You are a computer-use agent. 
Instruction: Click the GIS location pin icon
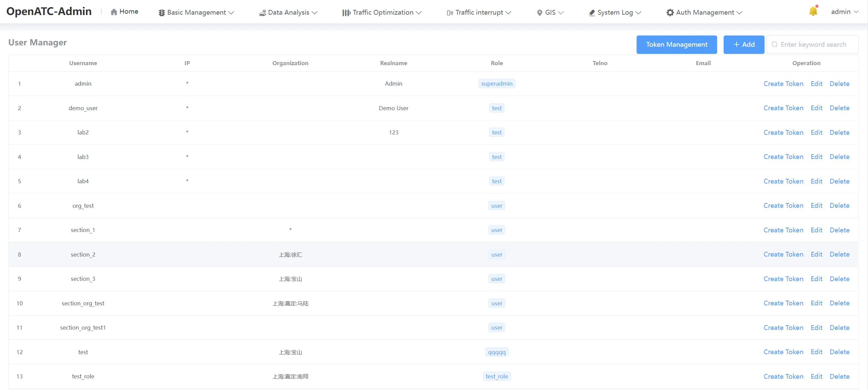coord(540,13)
